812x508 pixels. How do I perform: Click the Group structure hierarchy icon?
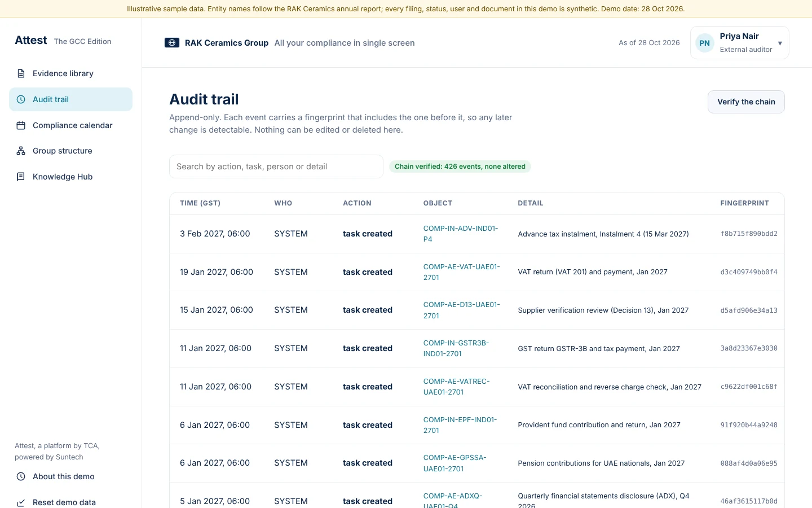(x=21, y=151)
